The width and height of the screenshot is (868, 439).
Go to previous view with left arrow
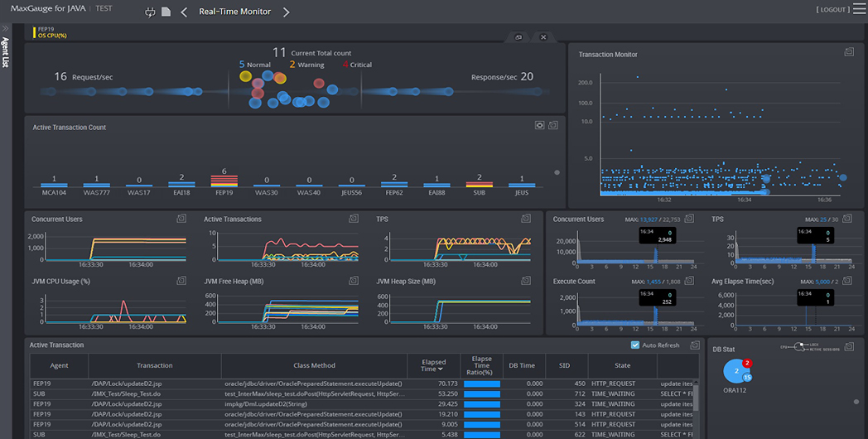click(184, 12)
